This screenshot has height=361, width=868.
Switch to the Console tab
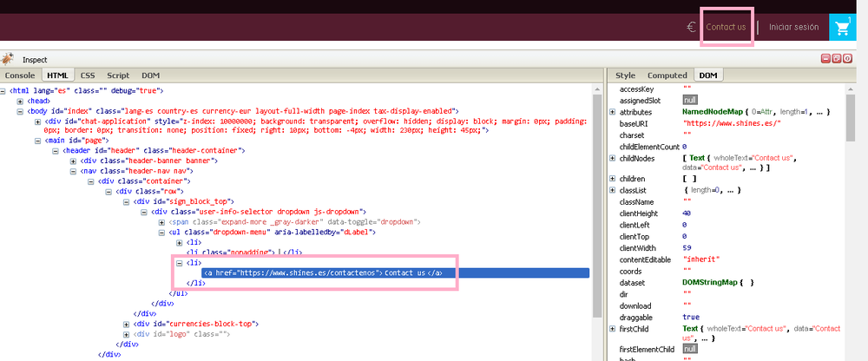(x=20, y=75)
